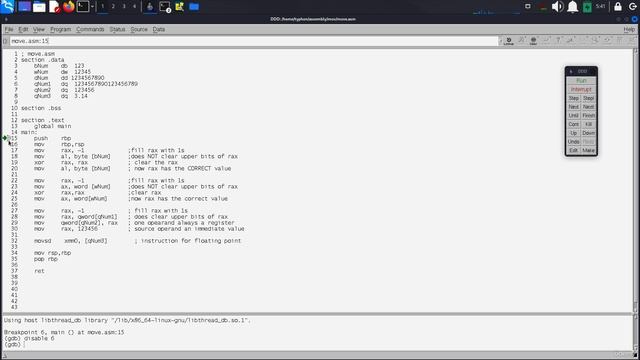The image size is (640, 360).
Task: Open the Edit menu
Action: [x=23, y=29]
